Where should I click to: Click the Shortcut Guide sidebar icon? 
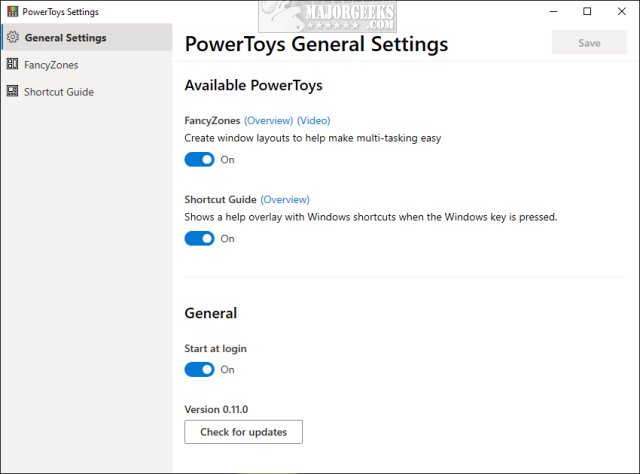point(12,92)
